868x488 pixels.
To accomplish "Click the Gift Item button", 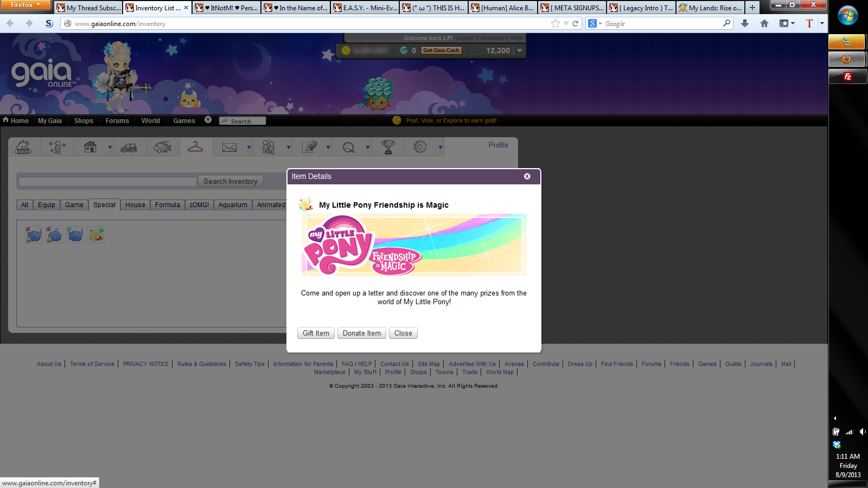I will [x=316, y=333].
